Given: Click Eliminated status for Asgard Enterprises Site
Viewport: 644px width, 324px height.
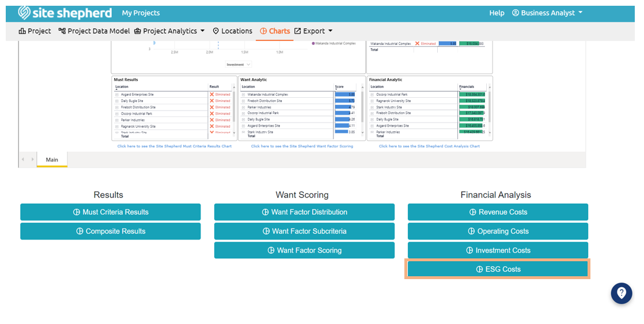Looking at the screenshot, I should point(219,94).
